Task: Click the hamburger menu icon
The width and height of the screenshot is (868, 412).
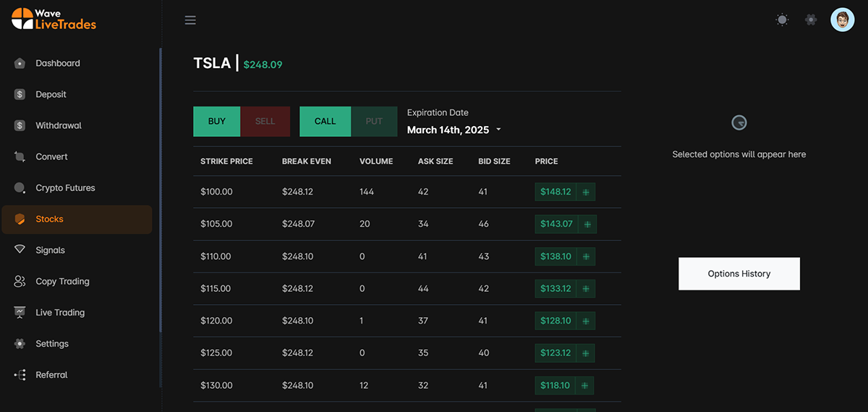Action: point(190,20)
